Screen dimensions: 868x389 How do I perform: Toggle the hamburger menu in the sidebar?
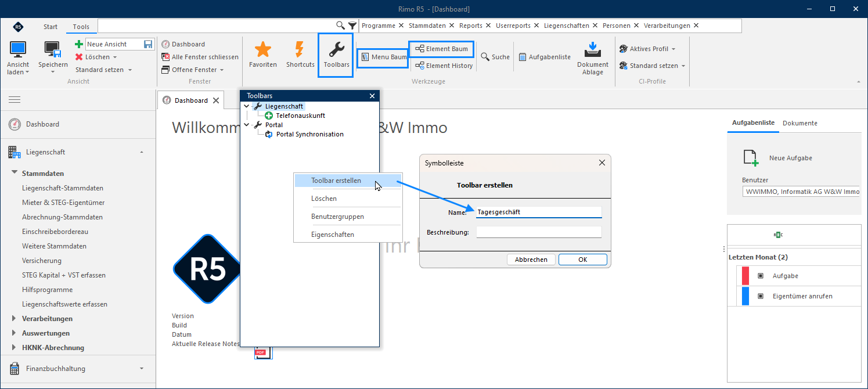pos(15,100)
